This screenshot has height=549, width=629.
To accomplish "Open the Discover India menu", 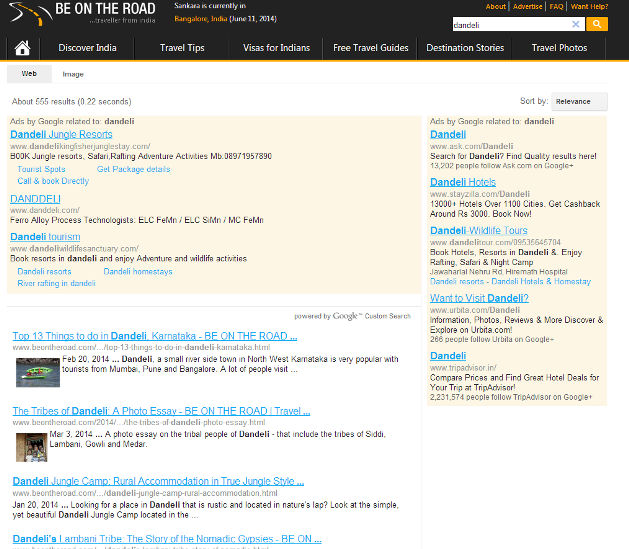I will pyautogui.click(x=87, y=48).
